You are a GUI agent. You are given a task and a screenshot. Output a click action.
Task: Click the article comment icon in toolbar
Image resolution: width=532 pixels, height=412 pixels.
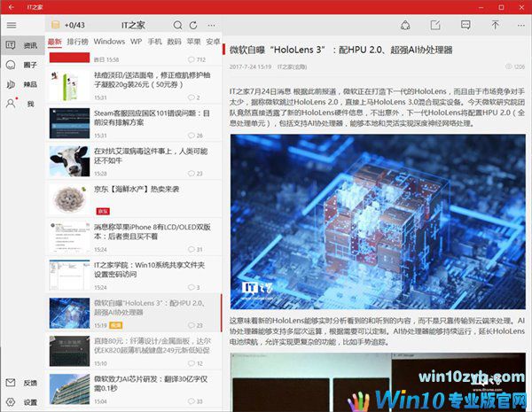pyautogui.click(x=463, y=25)
